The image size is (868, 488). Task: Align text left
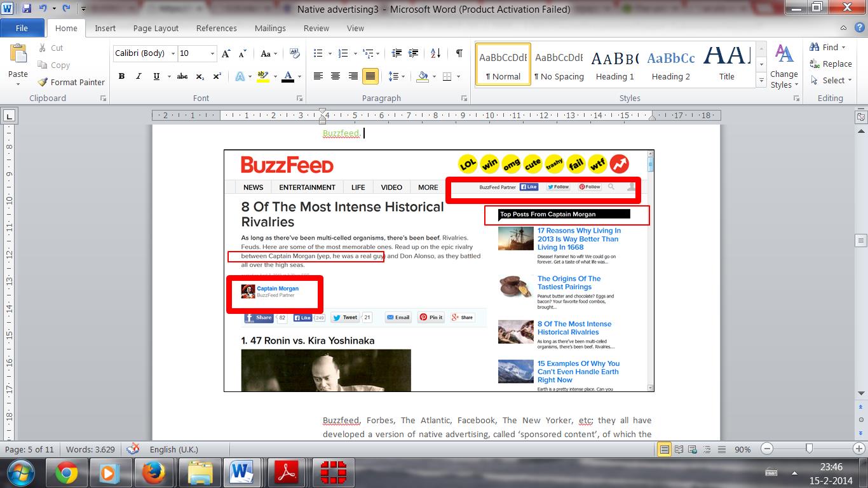point(318,76)
